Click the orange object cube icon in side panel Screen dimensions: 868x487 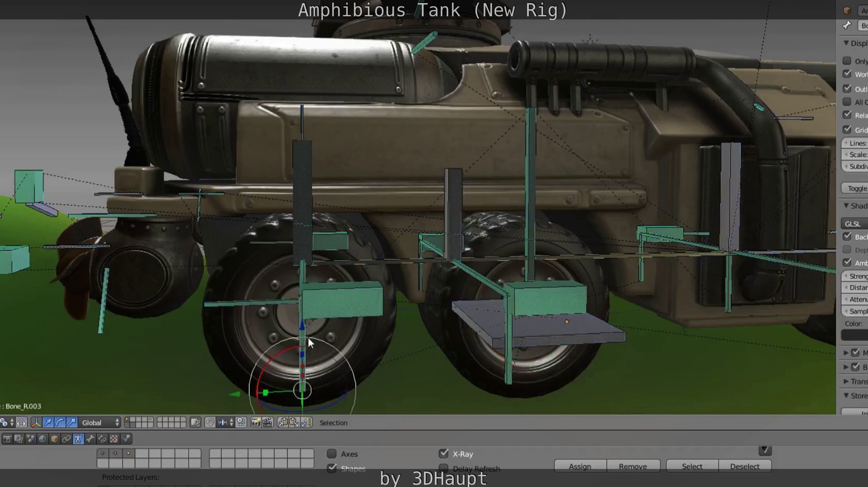pos(847,10)
